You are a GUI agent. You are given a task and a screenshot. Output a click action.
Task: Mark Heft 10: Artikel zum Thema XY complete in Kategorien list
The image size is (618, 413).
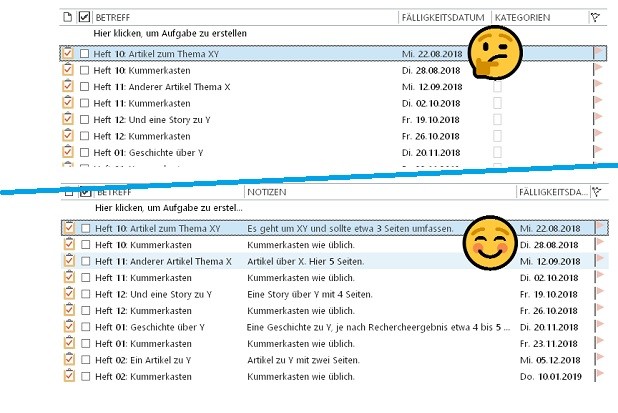[x=84, y=54]
